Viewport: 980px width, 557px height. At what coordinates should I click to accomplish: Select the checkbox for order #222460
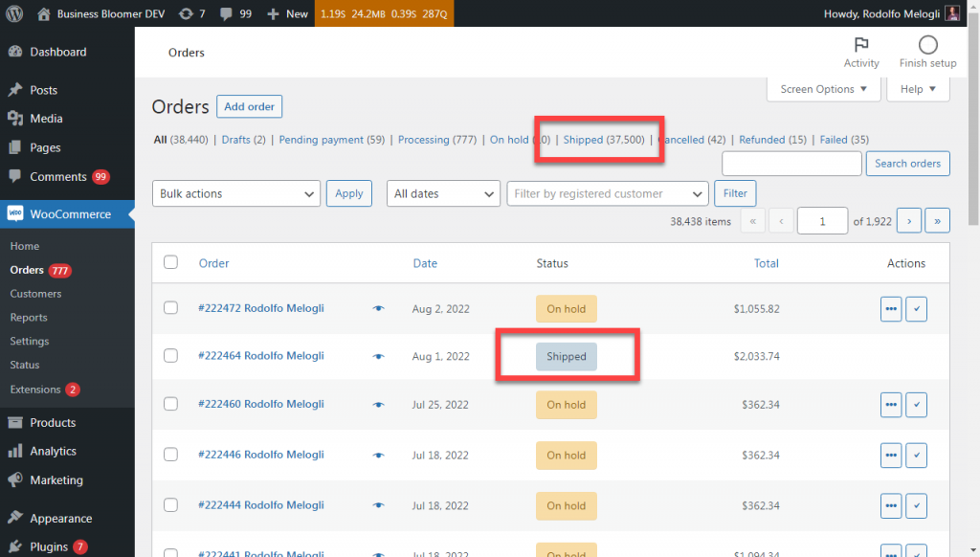(x=170, y=404)
